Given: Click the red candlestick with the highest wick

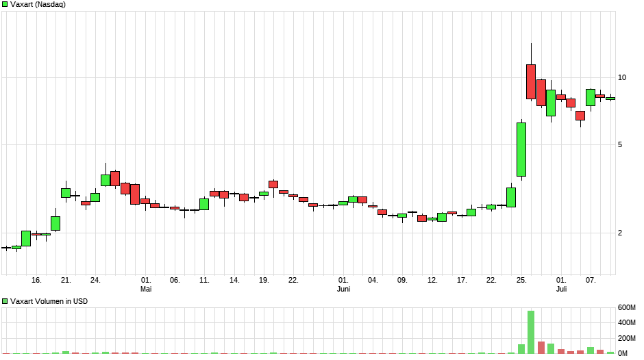Looking at the screenshot, I should click(531, 81).
